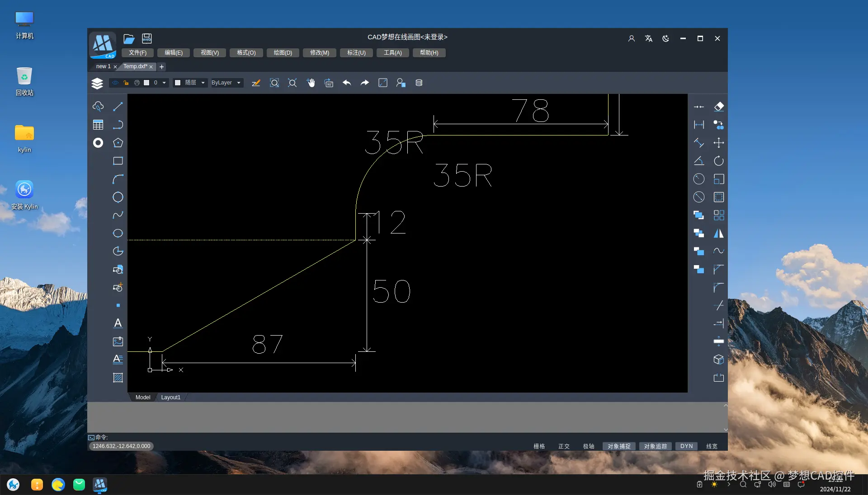Click the 随层 color swatch
This screenshot has width=868, height=495.
(x=178, y=83)
